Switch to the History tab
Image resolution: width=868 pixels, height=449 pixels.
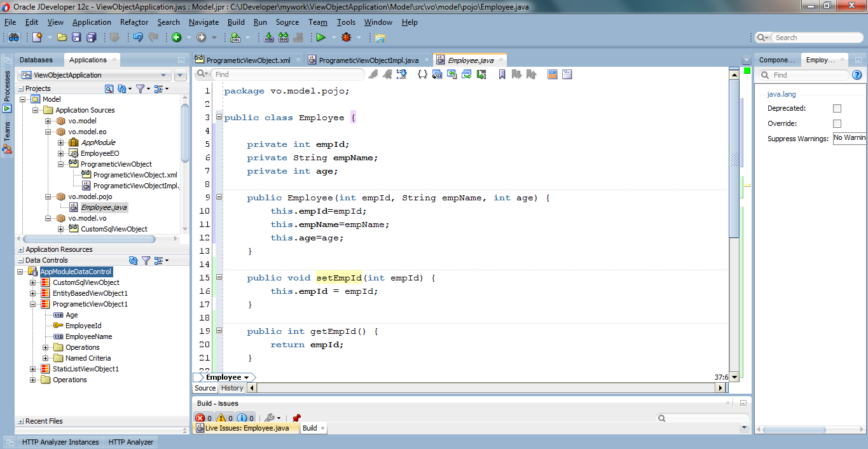pos(232,388)
